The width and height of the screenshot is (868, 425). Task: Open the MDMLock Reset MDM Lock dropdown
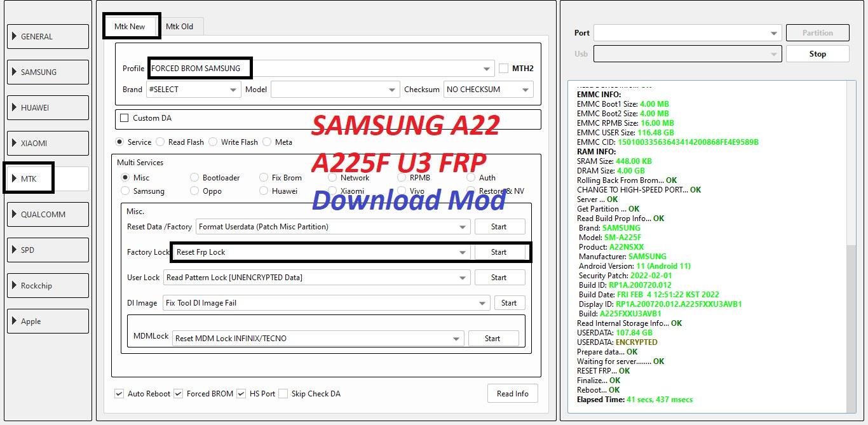click(318, 339)
